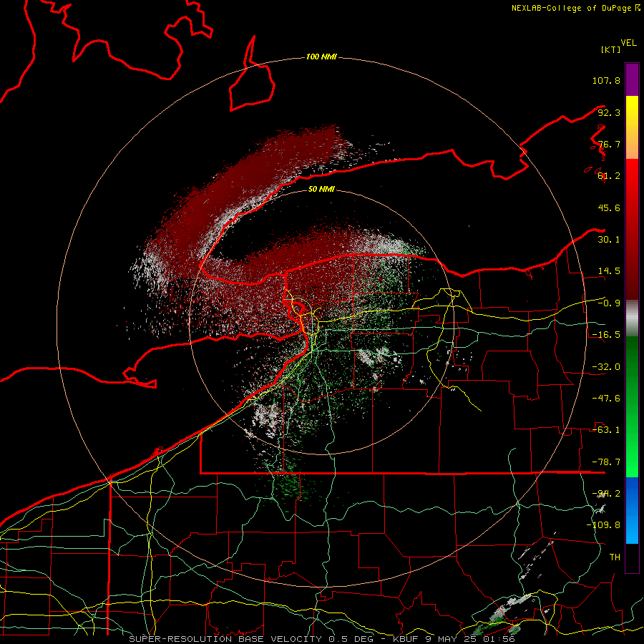Pick the blue segment of the color bar
Screen dimensions: 644x644
point(632,510)
